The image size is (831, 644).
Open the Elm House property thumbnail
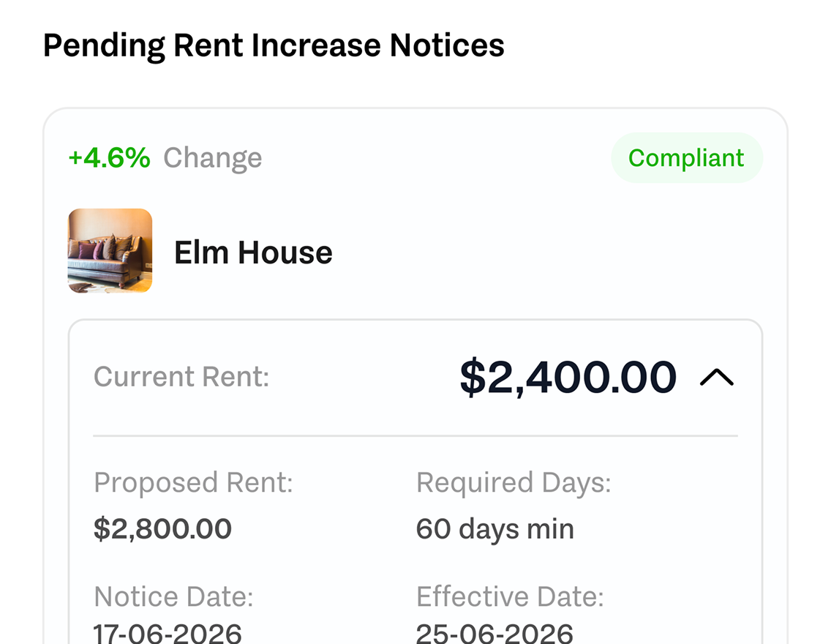[x=110, y=251]
